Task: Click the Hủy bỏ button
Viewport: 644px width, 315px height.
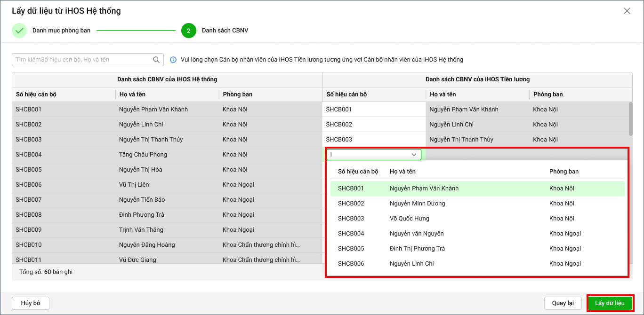Action: (31, 303)
